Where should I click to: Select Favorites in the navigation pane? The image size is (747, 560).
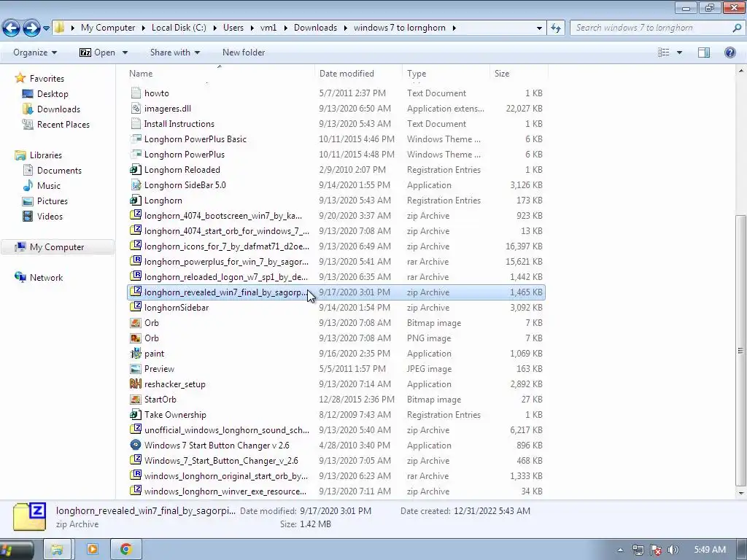(x=47, y=79)
